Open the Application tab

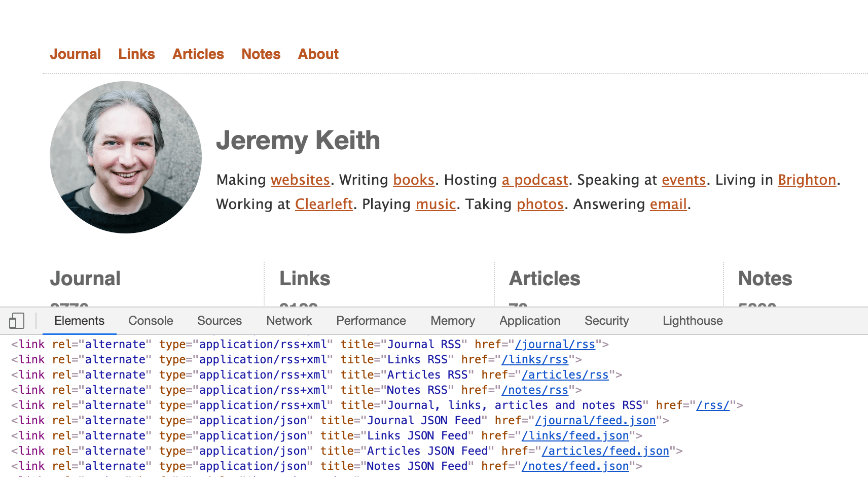click(530, 321)
